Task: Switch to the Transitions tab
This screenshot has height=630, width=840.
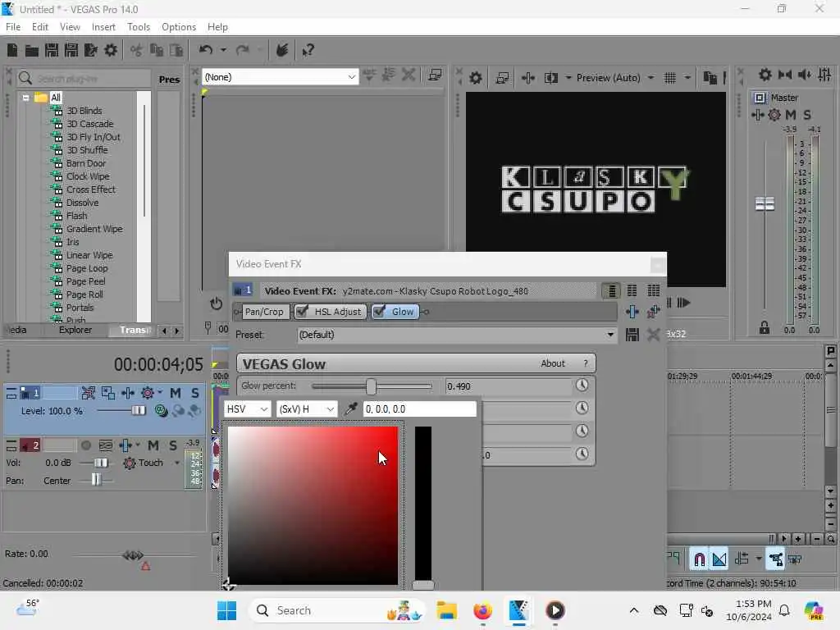Action: pyautogui.click(x=135, y=330)
